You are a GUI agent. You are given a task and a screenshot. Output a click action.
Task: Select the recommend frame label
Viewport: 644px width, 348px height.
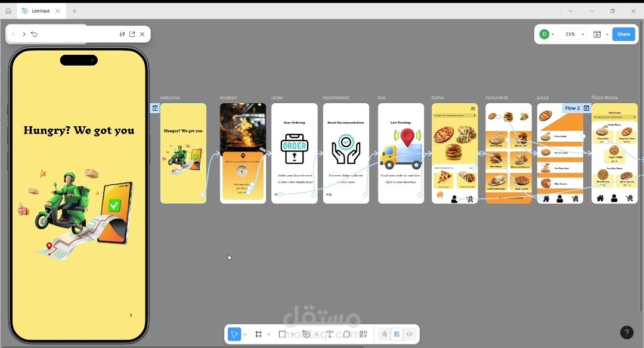[x=336, y=98]
